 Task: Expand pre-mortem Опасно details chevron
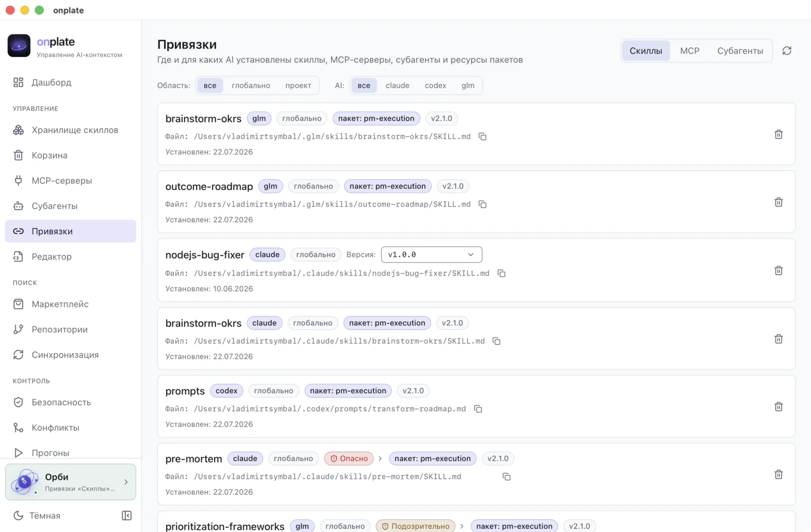click(380, 459)
